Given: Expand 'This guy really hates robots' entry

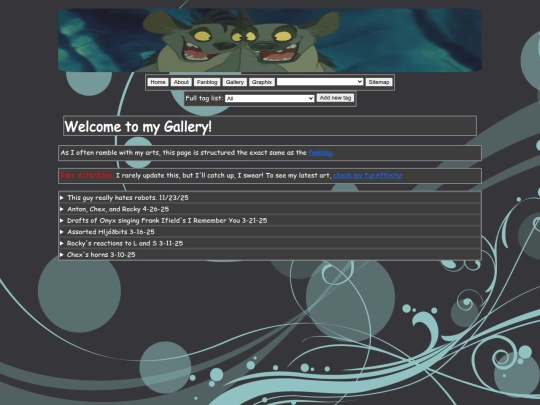Looking at the screenshot, I should pos(270,197).
